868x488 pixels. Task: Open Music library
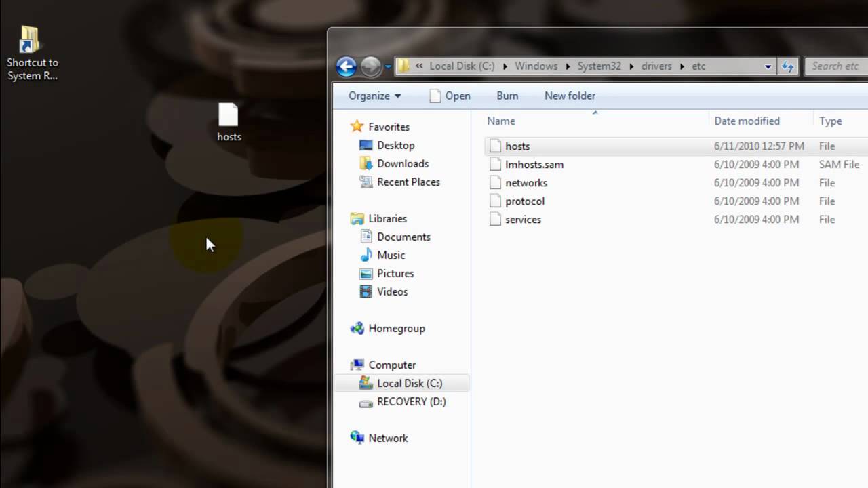click(x=391, y=255)
